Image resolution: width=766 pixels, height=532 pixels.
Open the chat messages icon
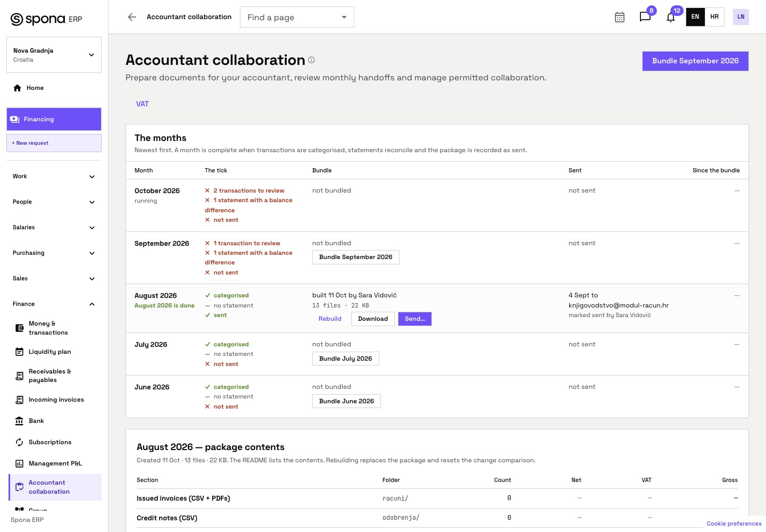[645, 17]
